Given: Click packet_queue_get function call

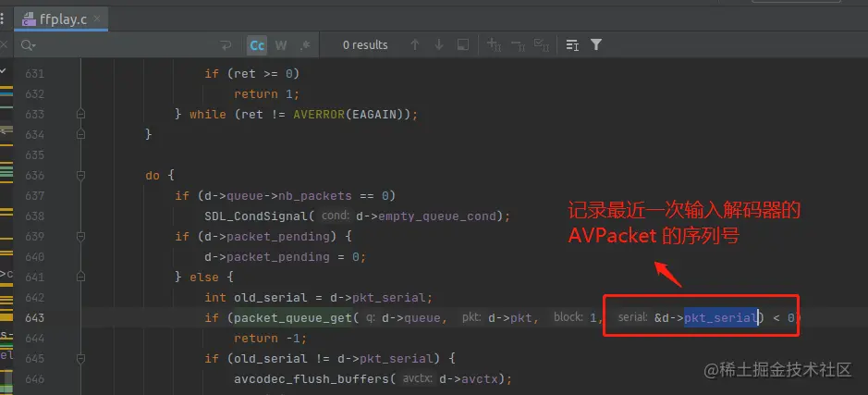Looking at the screenshot, I should pos(293,318).
